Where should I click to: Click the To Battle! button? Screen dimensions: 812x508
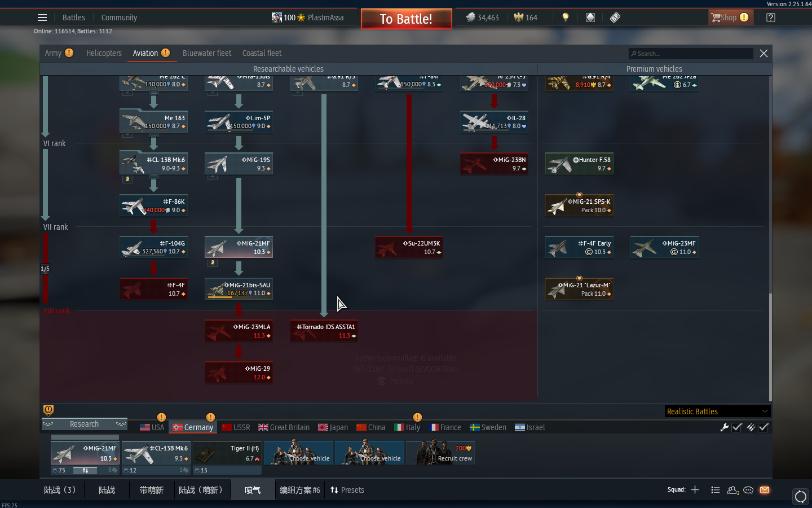406,19
